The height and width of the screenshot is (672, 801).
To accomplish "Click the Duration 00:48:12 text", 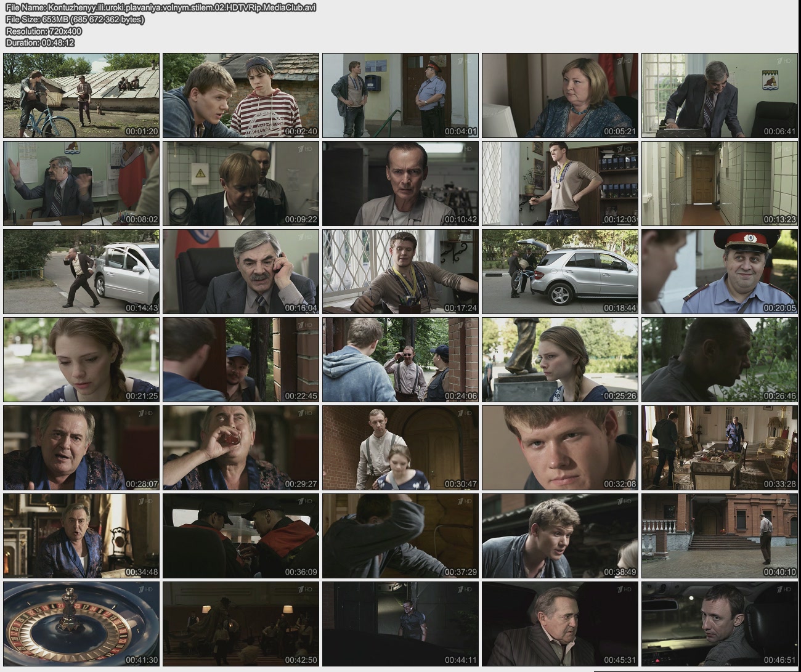I will pos(40,43).
